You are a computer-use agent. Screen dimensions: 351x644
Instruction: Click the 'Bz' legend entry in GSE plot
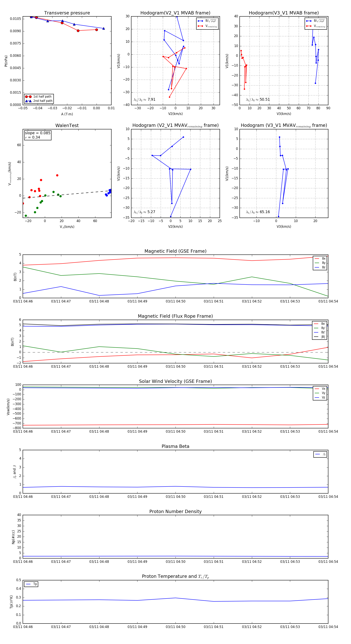coord(320,268)
